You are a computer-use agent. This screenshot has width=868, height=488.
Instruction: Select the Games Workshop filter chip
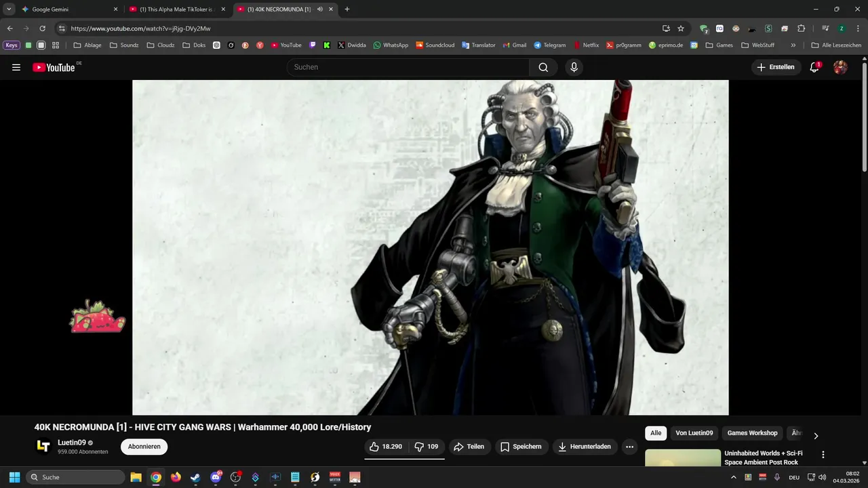(752, 433)
